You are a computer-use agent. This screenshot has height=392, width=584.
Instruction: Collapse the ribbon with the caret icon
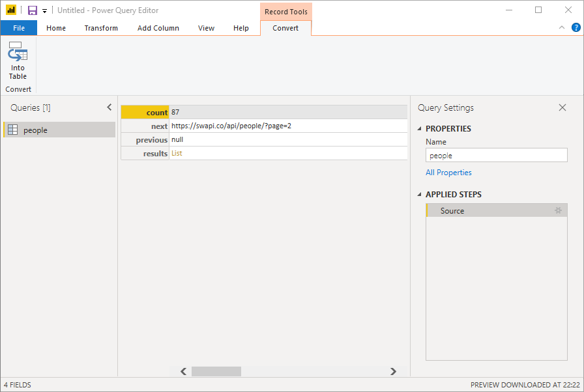tap(562, 27)
